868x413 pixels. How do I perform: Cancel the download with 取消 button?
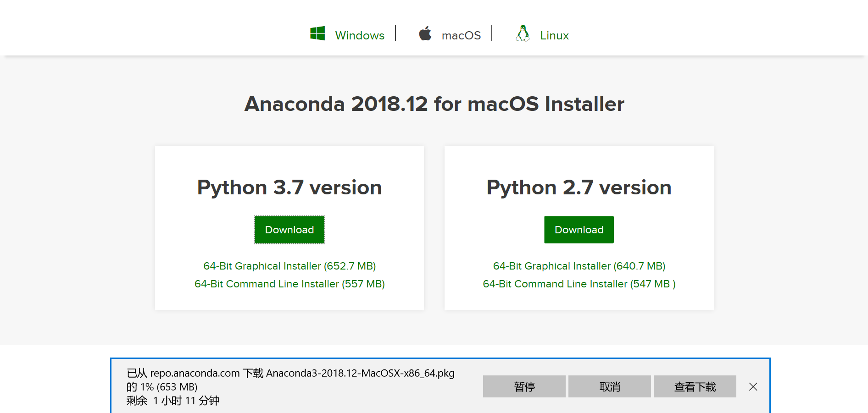[x=610, y=386]
